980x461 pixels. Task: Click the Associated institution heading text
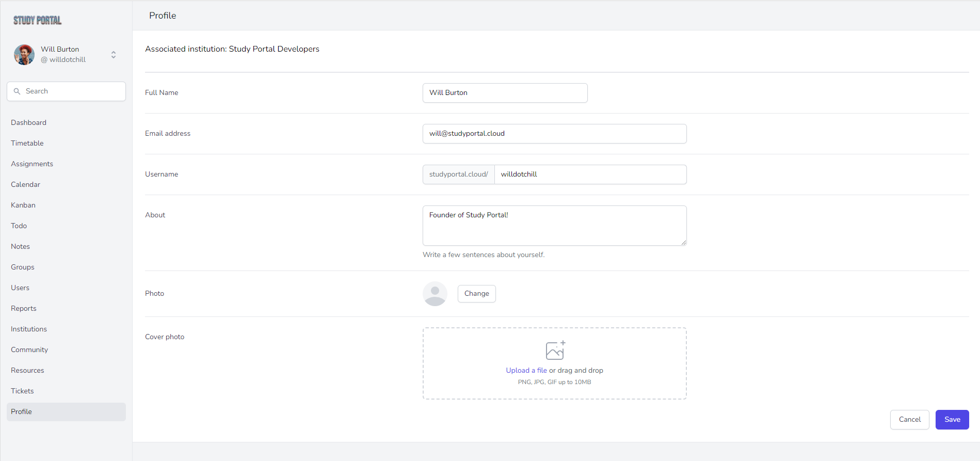tap(232, 49)
